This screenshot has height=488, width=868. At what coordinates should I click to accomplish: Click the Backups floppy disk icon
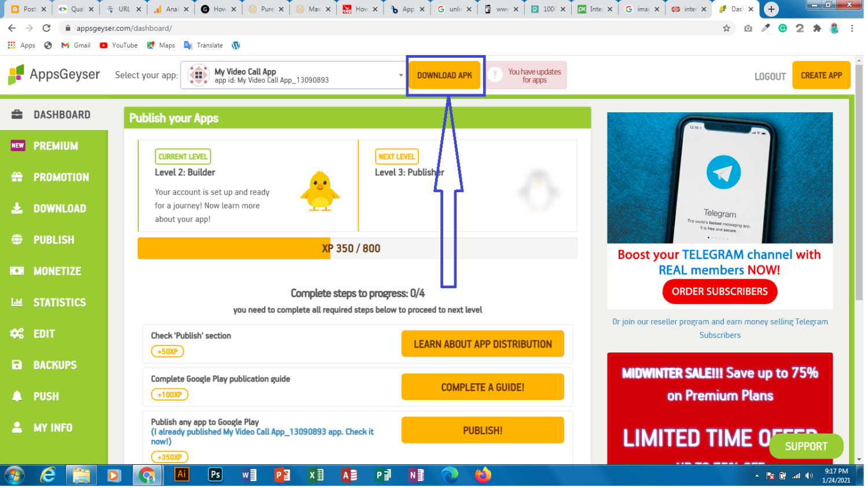[x=17, y=365]
